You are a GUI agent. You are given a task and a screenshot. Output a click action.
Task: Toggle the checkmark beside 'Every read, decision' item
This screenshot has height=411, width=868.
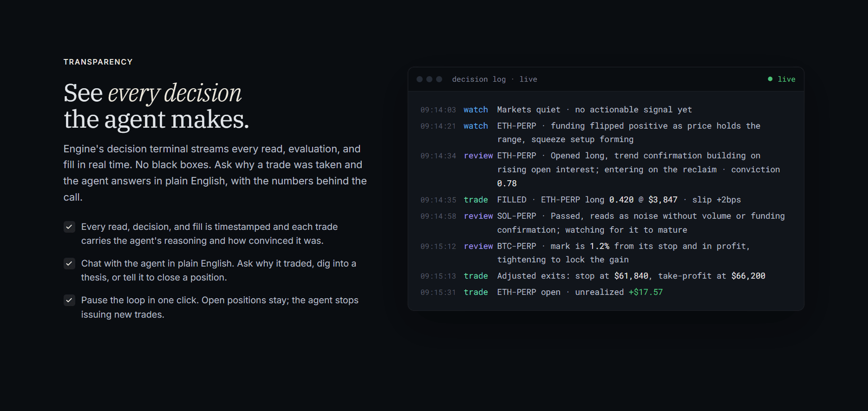point(69,227)
